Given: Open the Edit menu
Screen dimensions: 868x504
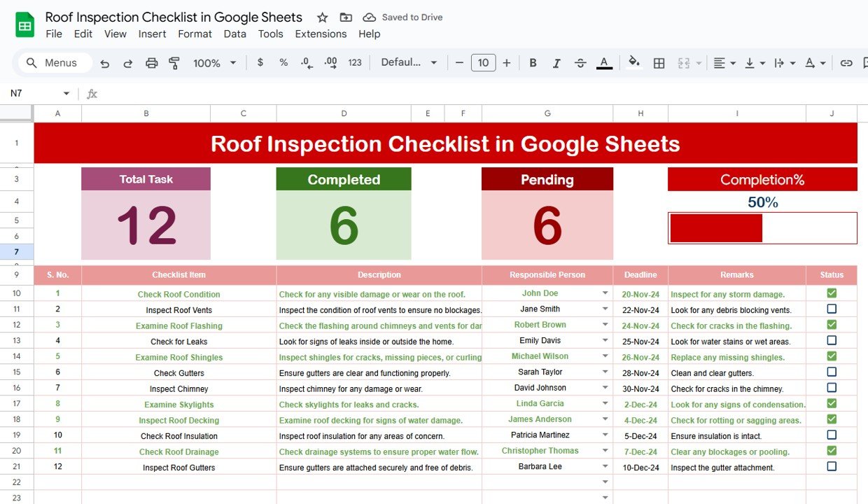Looking at the screenshot, I should 83,34.
